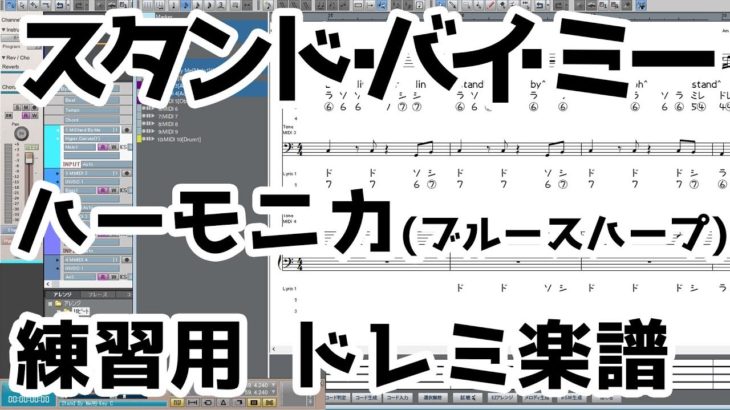Open the upper transport value dropdown arrow
Image resolution: width=730 pixels, height=410 pixels.
coord(273,385)
